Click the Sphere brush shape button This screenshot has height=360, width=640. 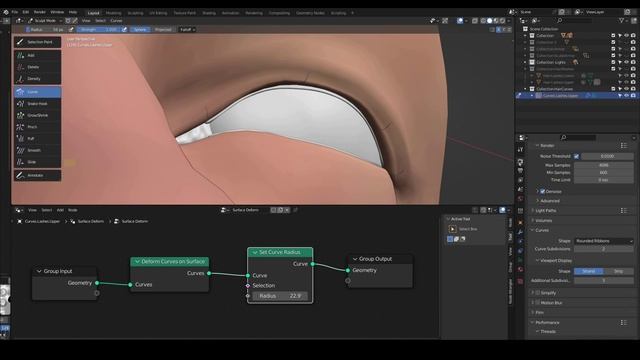point(140,29)
